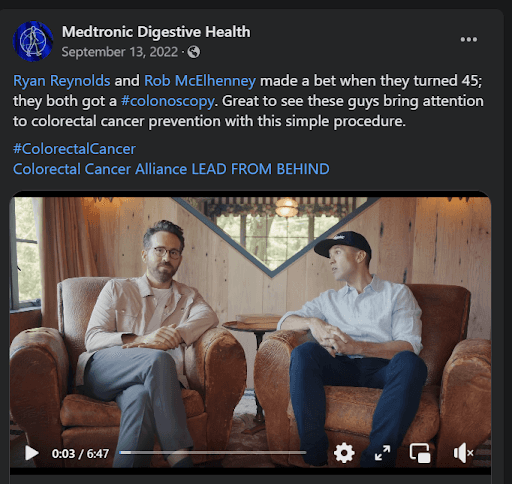Click the Medtronic Digestive Health profile avatar

click(33, 41)
